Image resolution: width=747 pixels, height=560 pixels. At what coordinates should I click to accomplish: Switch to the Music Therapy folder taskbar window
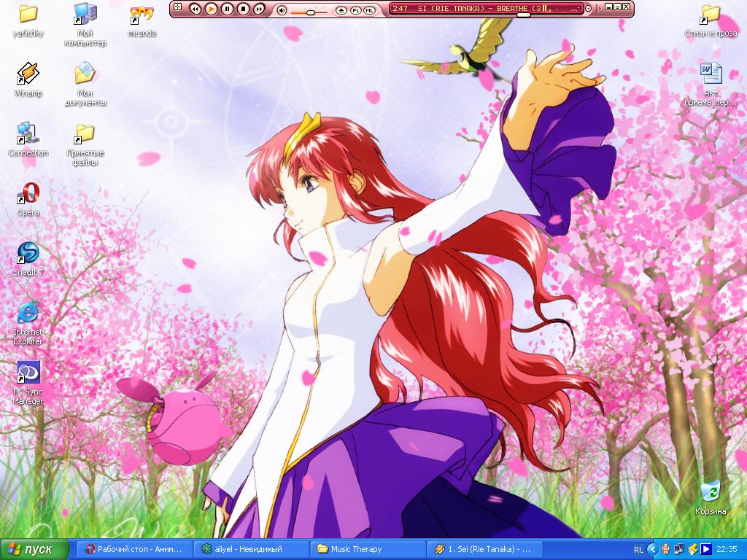pyautogui.click(x=368, y=549)
